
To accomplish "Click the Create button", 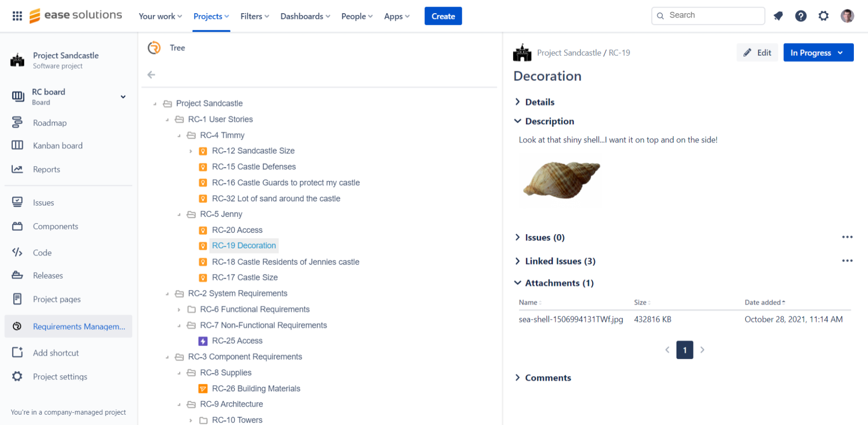I will (443, 16).
